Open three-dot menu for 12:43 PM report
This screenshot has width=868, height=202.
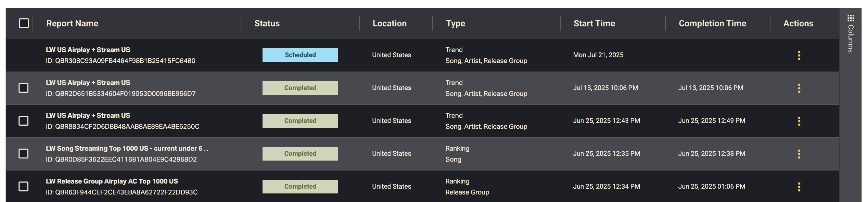[x=799, y=121]
